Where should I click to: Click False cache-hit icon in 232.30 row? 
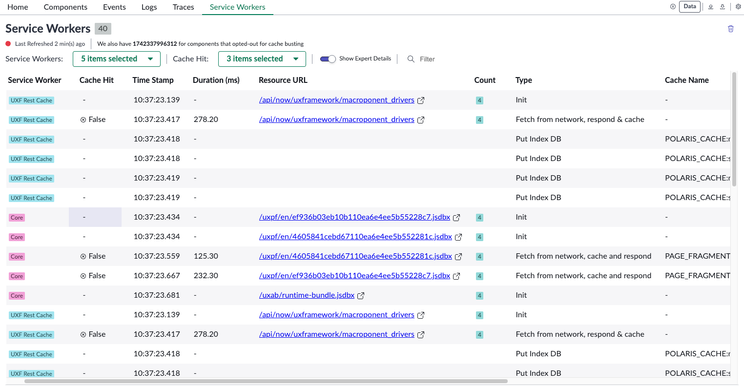83,276
